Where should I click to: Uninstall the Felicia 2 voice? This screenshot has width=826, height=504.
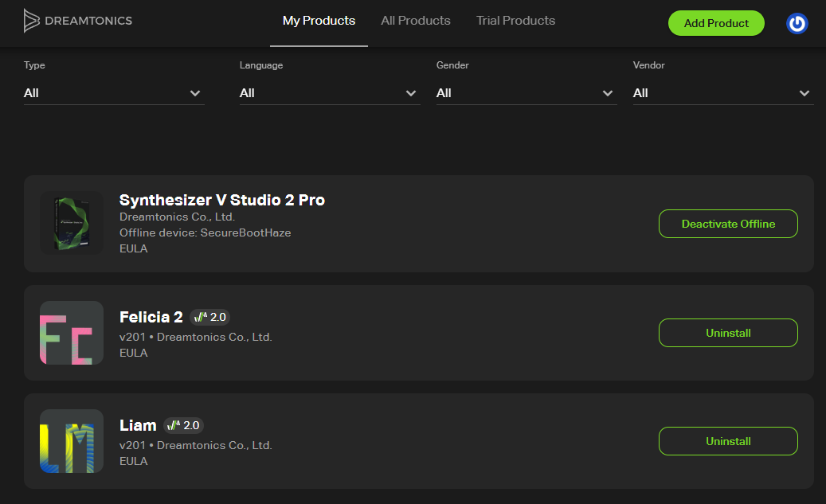point(728,333)
